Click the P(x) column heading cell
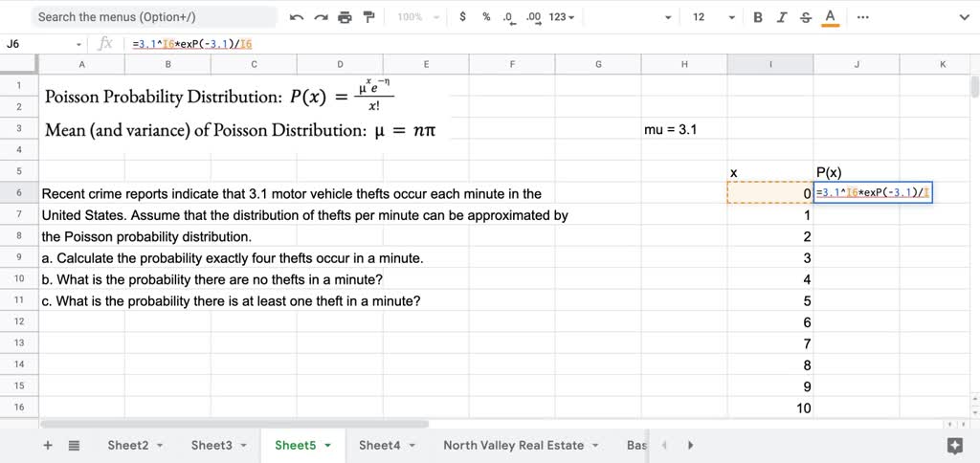This screenshot has width=980, height=463. 857,172
